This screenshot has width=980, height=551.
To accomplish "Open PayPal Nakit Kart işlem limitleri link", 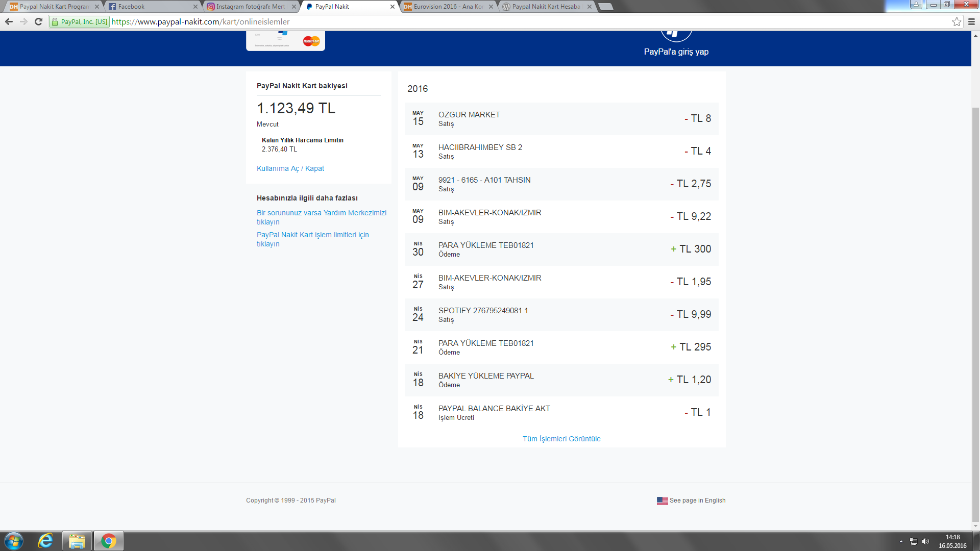I will tap(313, 239).
